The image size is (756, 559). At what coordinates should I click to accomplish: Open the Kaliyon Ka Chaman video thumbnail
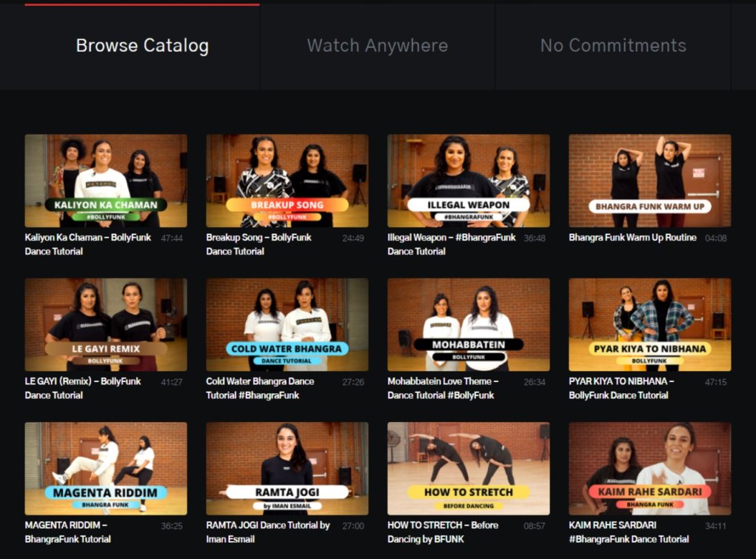[x=106, y=181]
